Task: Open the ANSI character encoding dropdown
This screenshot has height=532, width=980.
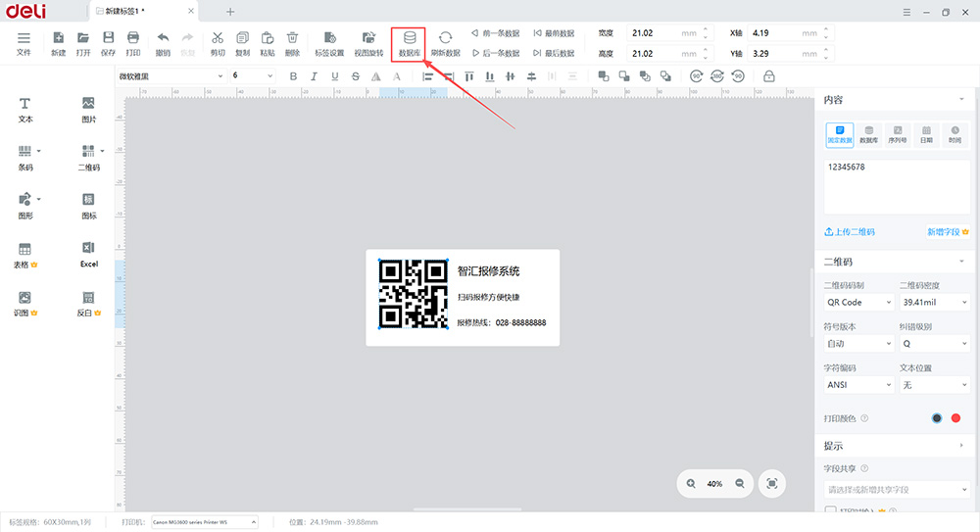Action: click(858, 384)
